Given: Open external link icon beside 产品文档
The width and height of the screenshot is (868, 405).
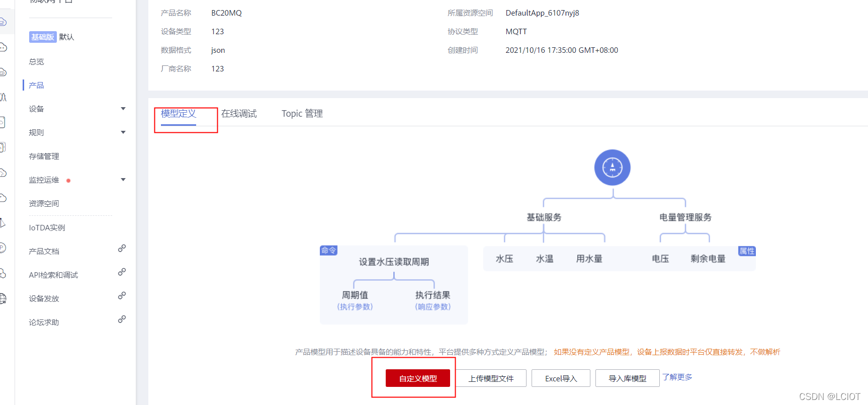Looking at the screenshot, I should (122, 248).
